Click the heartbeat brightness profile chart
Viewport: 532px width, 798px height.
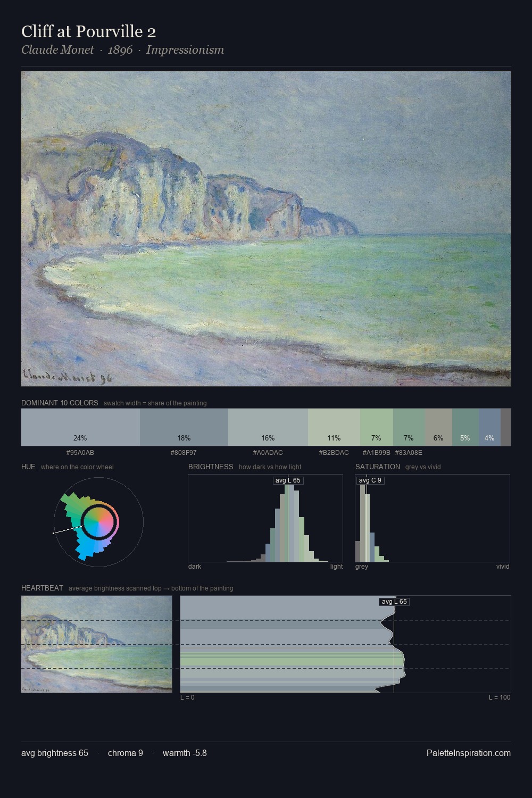(346, 644)
